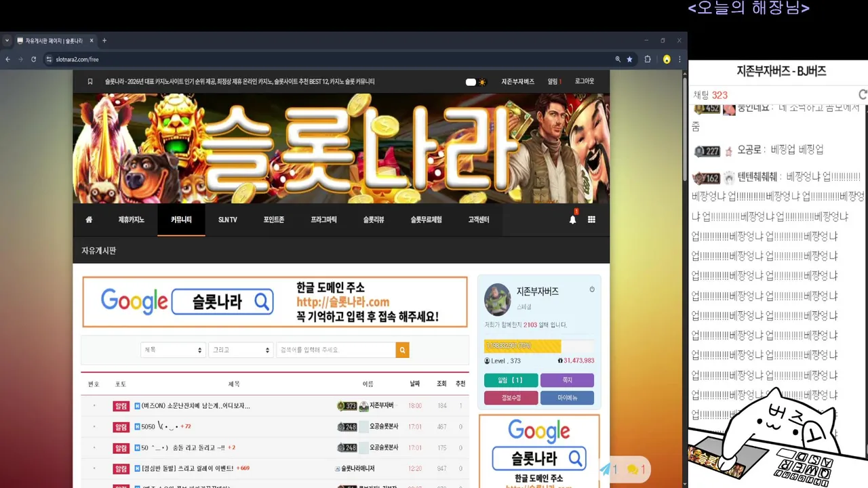Open the 고객센터 menu
The image size is (868, 488).
(479, 220)
